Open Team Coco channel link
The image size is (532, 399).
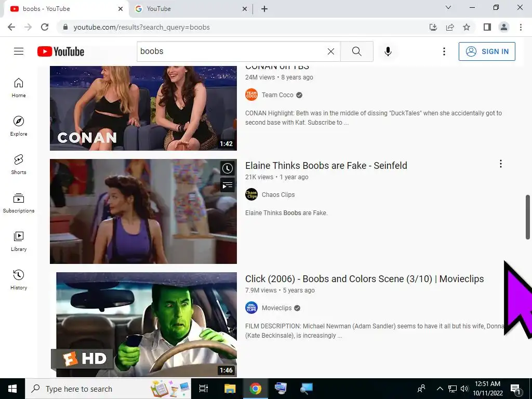coord(277,95)
